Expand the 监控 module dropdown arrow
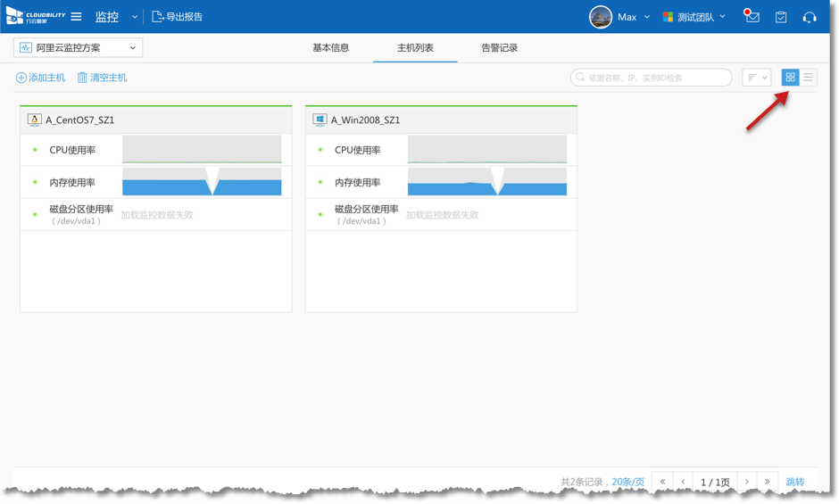The image size is (839, 504). (x=135, y=17)
